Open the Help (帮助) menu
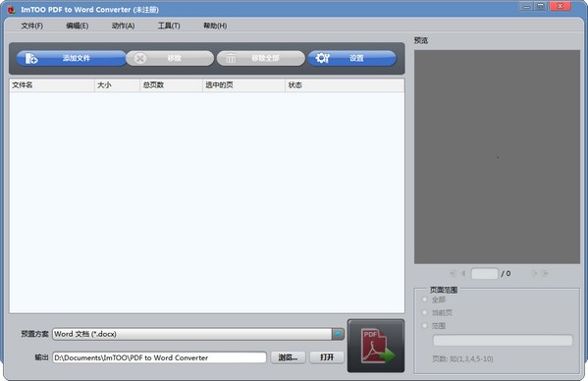This screenshot has height=381, width=588. pyautogui.click(x=215, y=26)
